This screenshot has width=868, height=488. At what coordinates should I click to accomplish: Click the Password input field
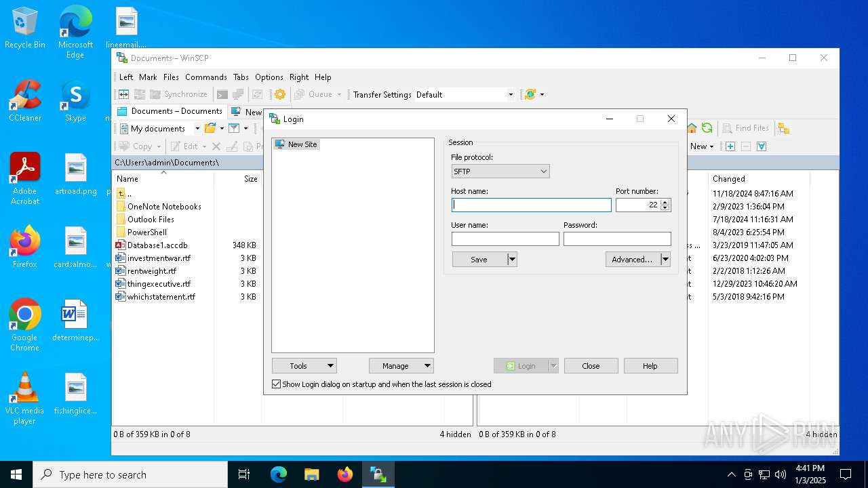(x=617, y=239)
